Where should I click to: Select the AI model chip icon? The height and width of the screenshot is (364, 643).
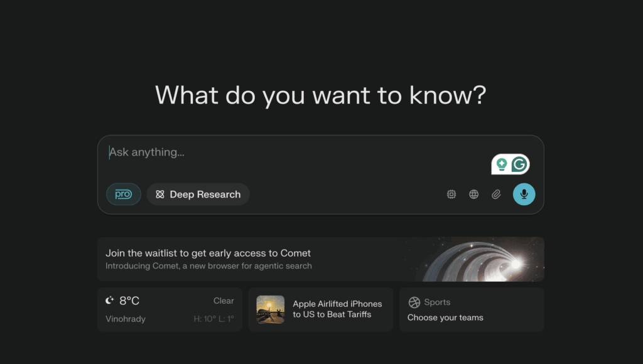point(451,194)
